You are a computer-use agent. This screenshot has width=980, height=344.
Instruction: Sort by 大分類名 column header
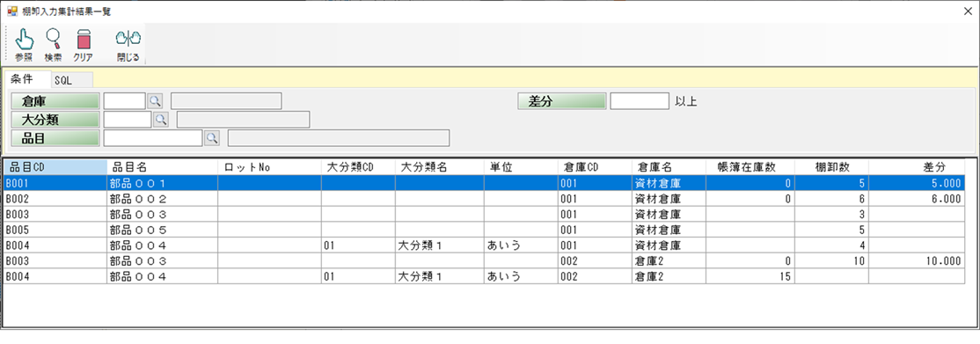(439, 167)
